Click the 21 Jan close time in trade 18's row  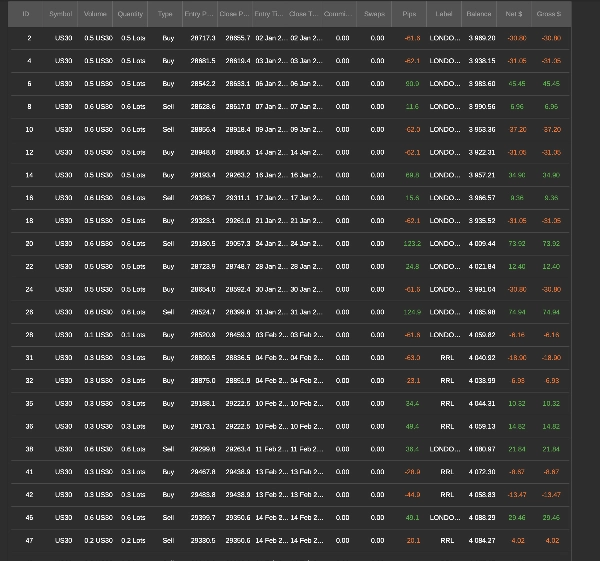pyautogui.click(x=306, y=221)
